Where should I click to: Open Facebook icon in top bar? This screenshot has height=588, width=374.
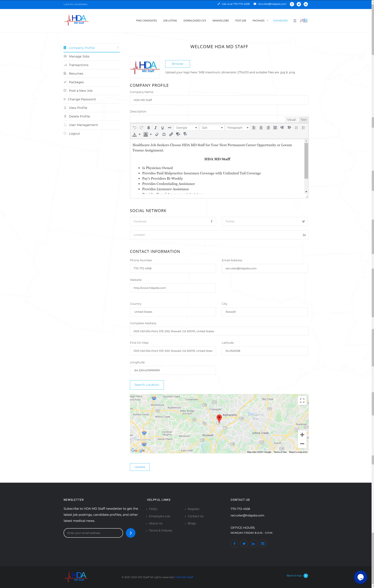(x=292, y=4)
